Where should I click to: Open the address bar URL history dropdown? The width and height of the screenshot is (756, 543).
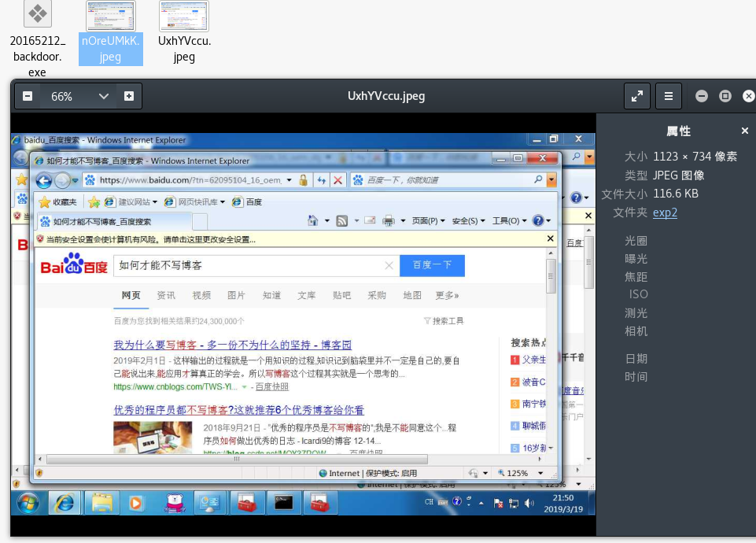click(x=289, y=180)
